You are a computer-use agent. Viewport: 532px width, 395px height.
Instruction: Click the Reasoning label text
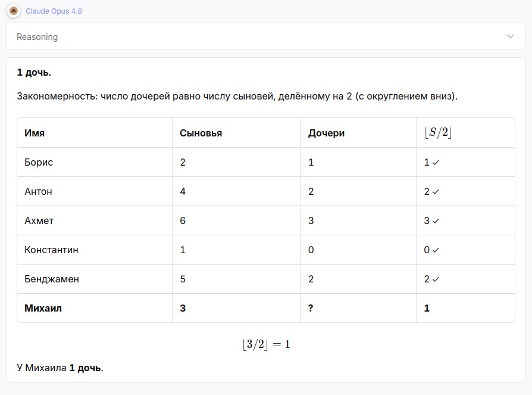point(37,37)
